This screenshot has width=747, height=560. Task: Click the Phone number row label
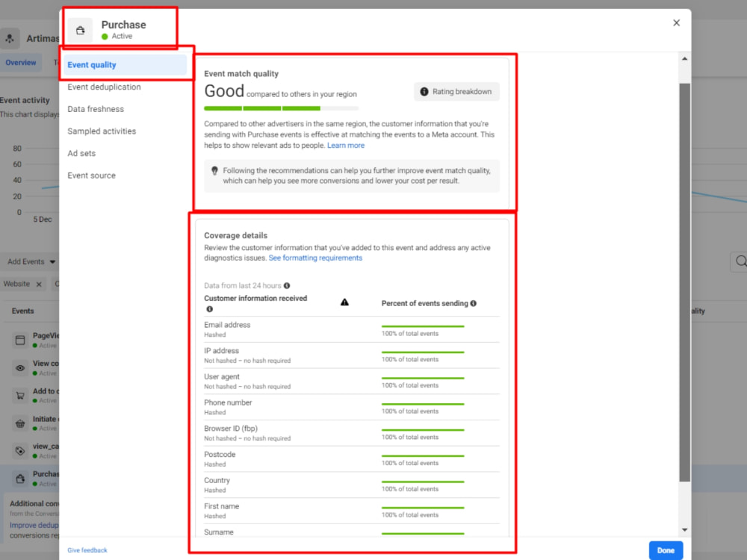point(228,402)
